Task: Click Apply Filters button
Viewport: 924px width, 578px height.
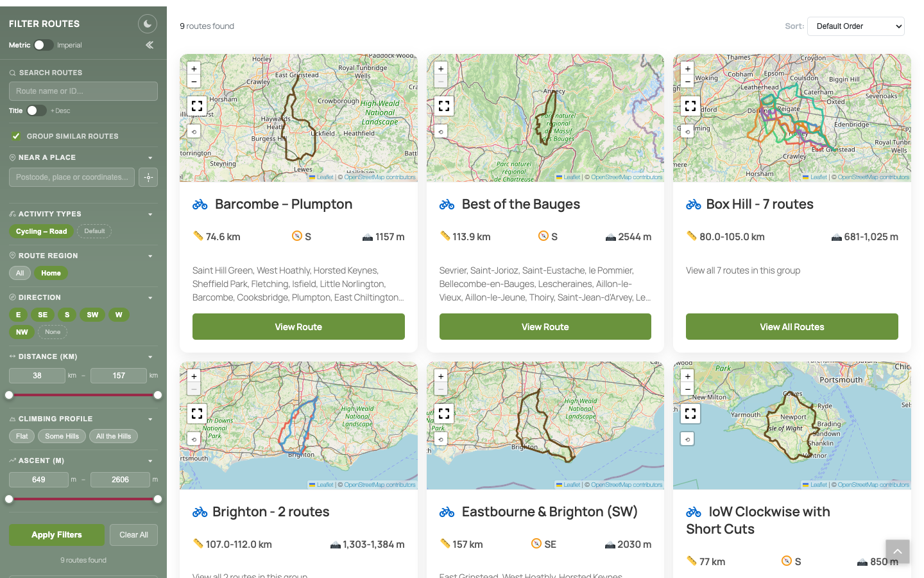Action: 56,535
